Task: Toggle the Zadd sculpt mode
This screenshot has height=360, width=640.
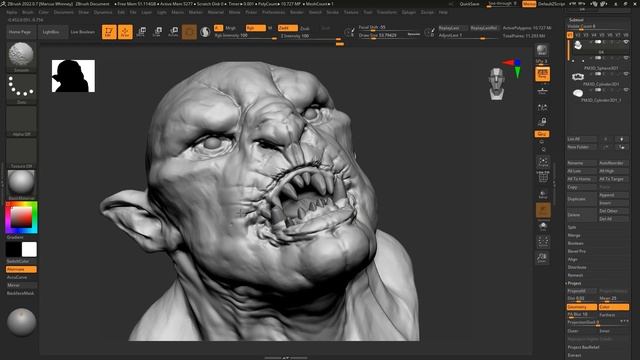Action: 288,28
